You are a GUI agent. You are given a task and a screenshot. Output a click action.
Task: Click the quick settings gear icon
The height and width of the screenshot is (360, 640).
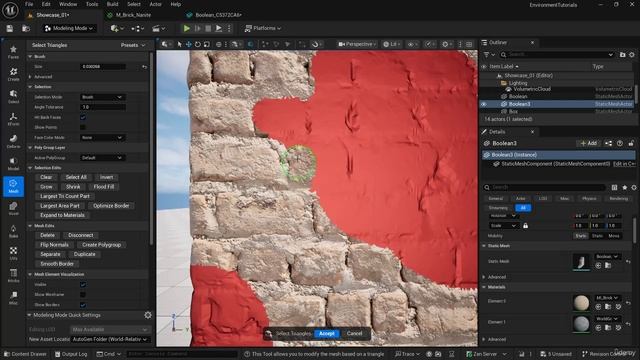[148, 315]
